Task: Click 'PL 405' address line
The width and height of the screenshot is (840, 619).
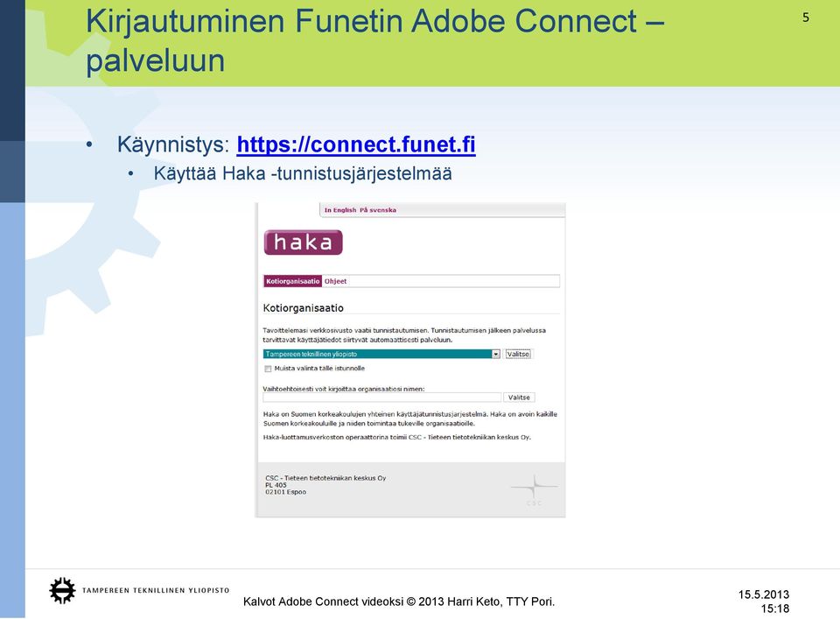Action: [x=276, y=485]
